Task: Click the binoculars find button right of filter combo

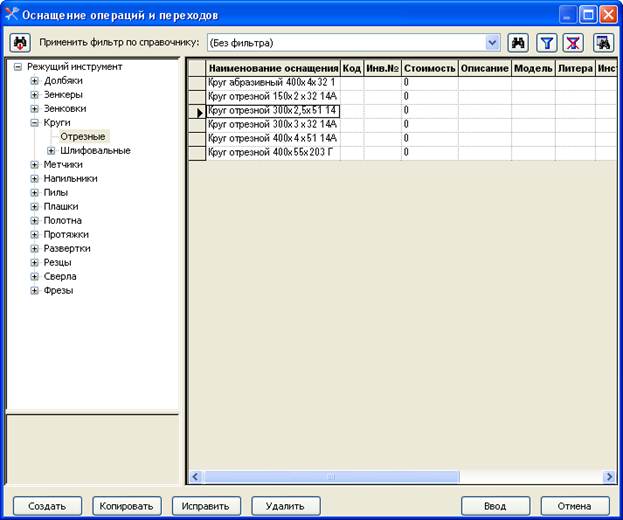Action: (518, 43)
